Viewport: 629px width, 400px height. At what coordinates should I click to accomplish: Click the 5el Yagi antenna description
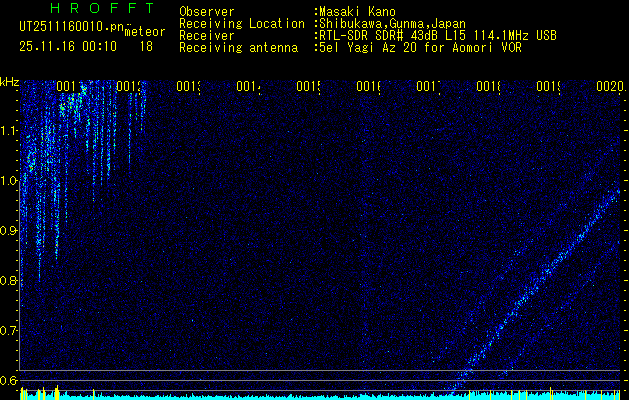point(419,47)
